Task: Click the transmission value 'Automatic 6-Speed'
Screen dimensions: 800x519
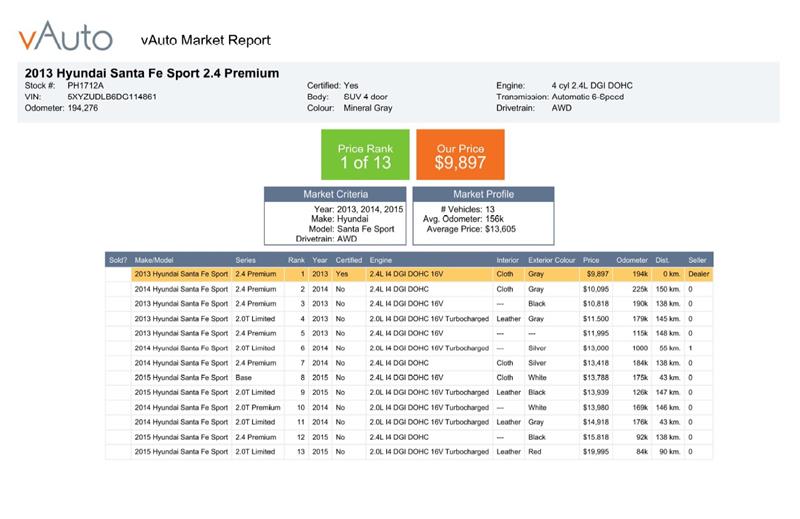Action: 588,96
